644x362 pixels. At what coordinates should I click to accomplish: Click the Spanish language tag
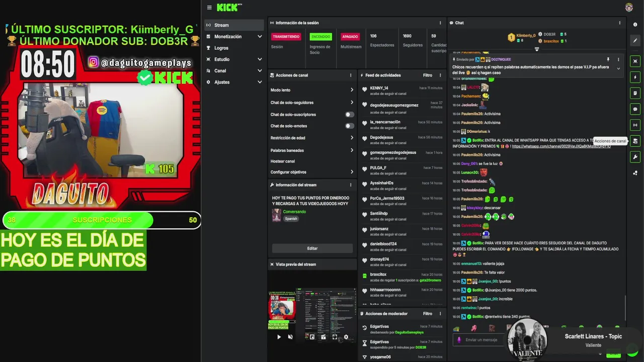point(291,219)
